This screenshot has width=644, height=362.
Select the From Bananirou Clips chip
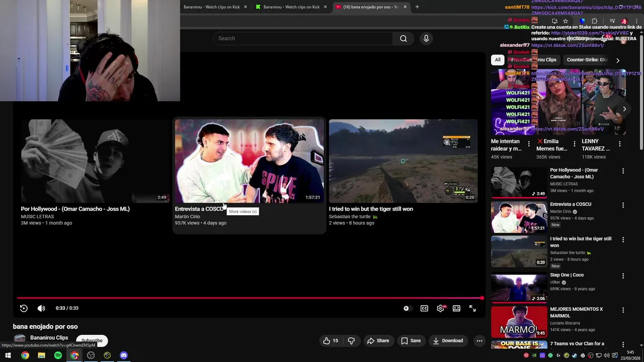(534, 59)
